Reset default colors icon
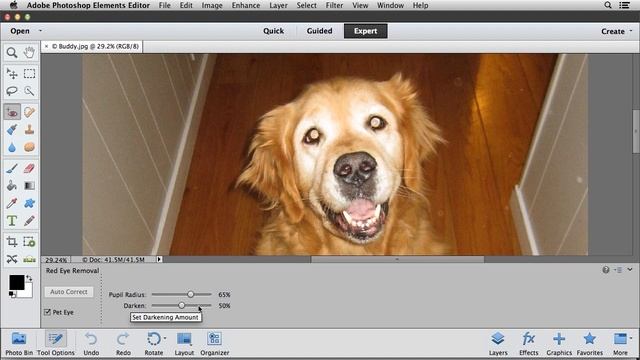This screenshot has width=640, height=360. (12, 294)
